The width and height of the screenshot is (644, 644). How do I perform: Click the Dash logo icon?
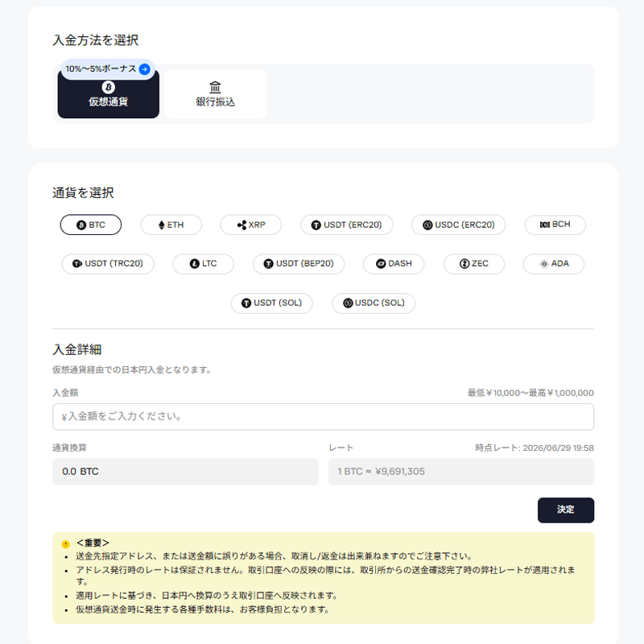(x=381, y=264)
